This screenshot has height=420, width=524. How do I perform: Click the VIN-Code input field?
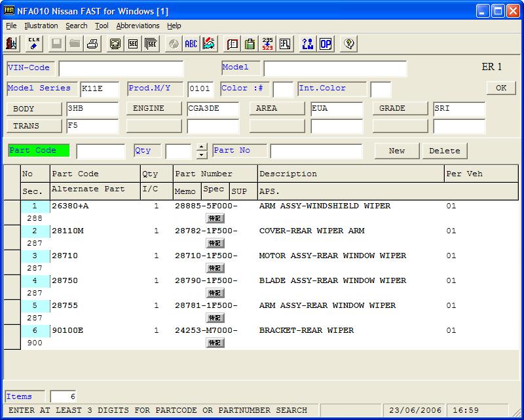click(121, 69)
